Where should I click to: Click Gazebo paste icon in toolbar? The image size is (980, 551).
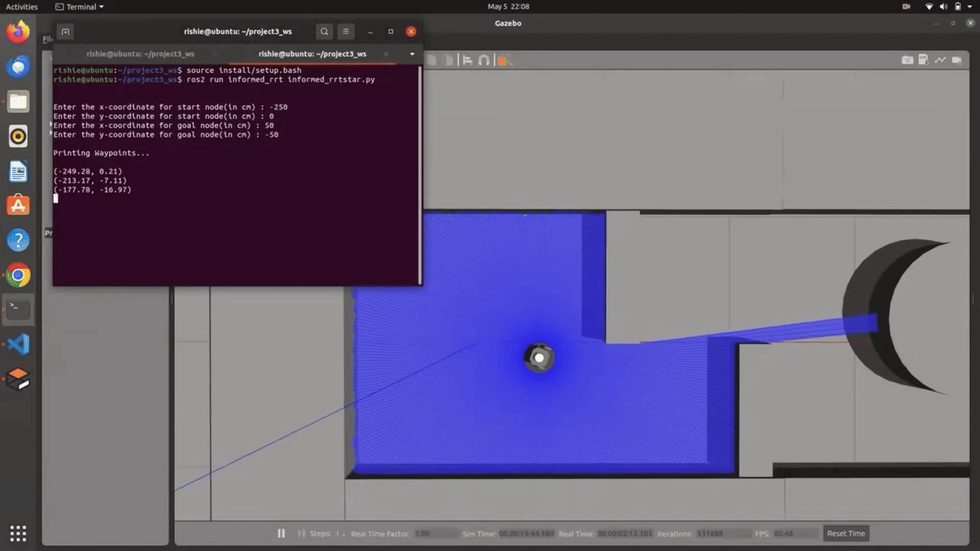coord(447,60)
